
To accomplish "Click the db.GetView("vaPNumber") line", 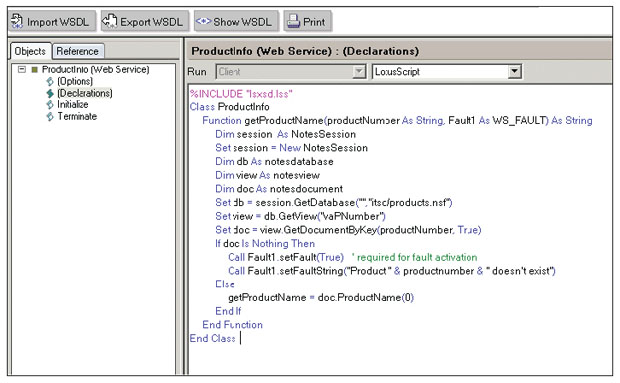I will 301,217.
